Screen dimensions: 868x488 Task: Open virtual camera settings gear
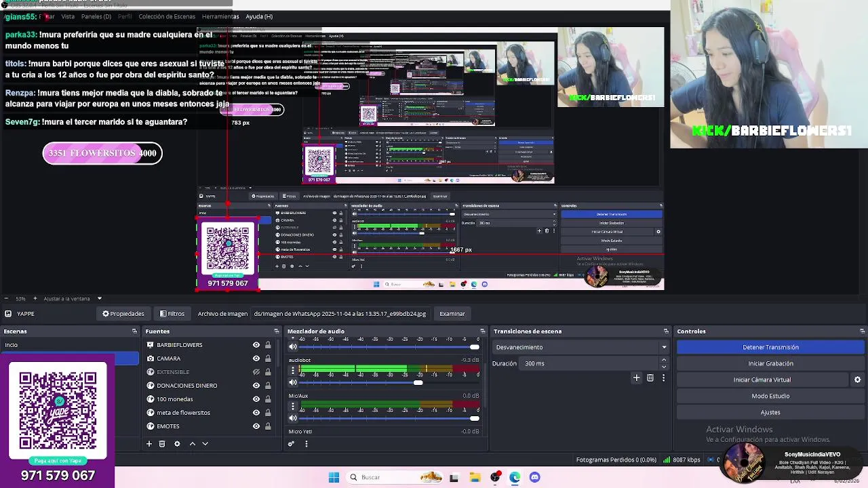[x=857, y=380]
